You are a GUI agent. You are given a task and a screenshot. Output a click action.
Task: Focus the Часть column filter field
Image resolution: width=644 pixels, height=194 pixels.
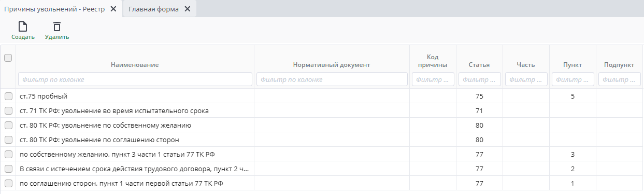coord(526,79)
